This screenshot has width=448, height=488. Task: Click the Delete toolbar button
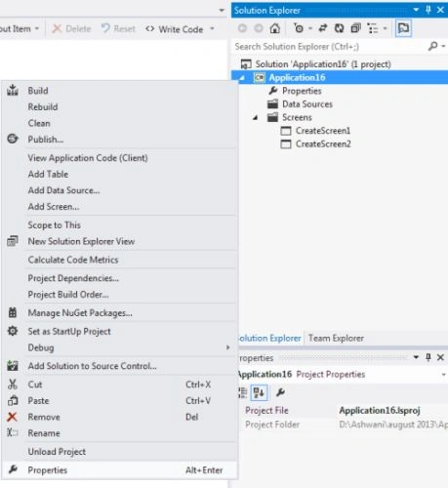(72, 29)
